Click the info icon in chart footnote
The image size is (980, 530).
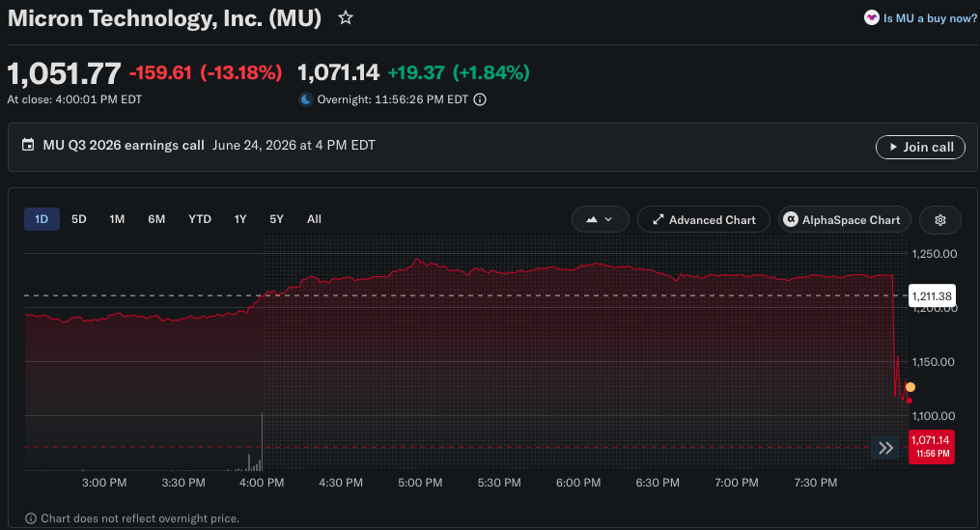30,518
